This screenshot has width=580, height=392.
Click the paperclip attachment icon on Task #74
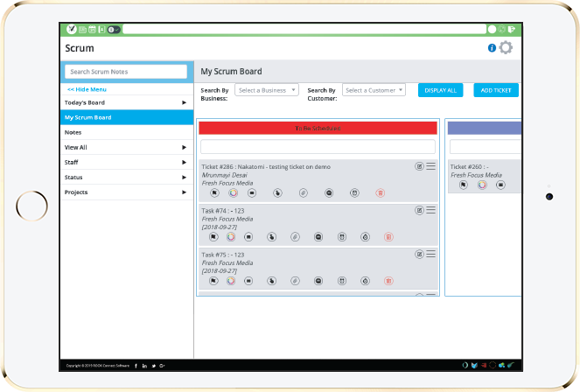295,236
